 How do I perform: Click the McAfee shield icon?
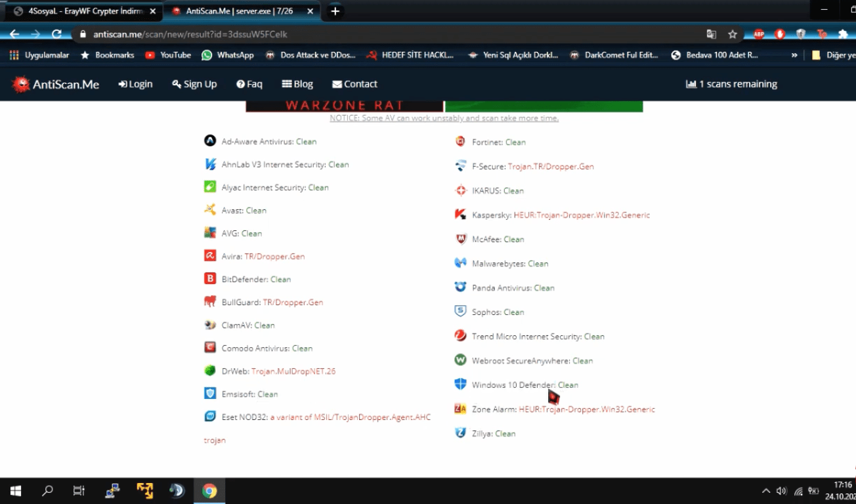(x=460, y=239)
